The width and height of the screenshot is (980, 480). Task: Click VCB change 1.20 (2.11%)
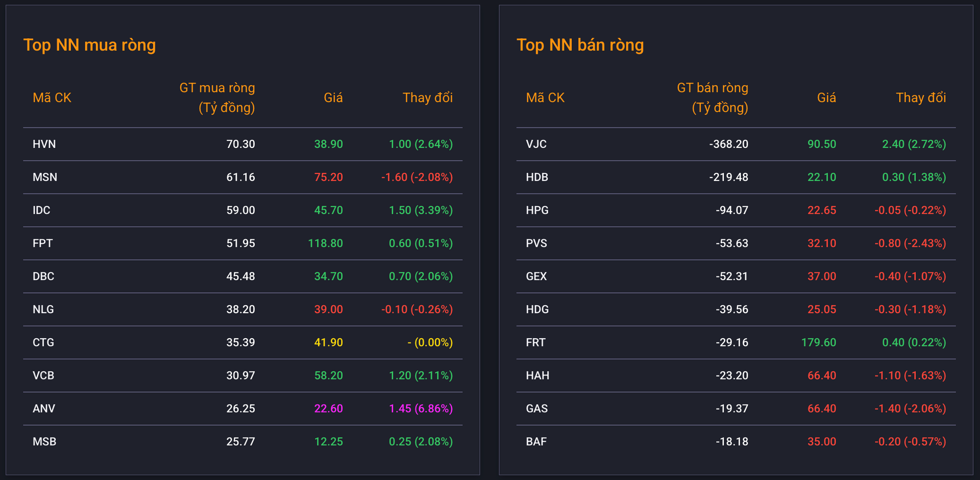(421, 376)
